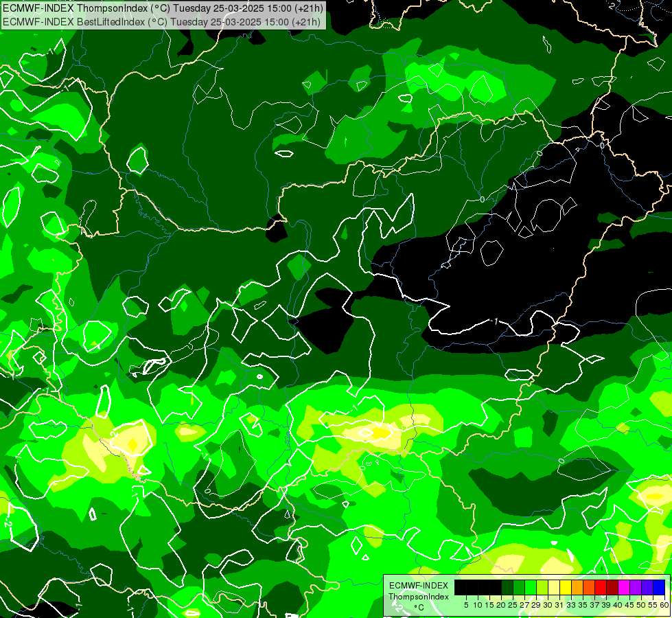672x618 pixels.
Task: Select the blue 55–60 legend swatch
Action: pos(659,588)
